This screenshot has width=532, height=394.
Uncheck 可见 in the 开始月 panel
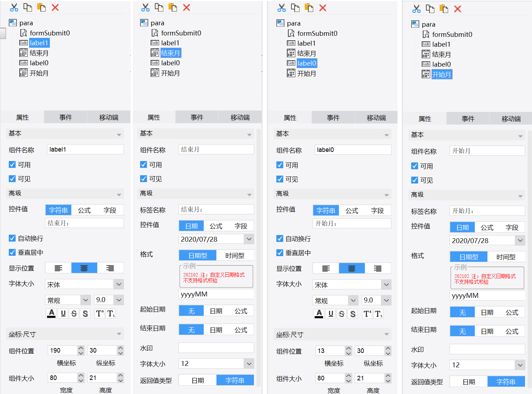415,180
